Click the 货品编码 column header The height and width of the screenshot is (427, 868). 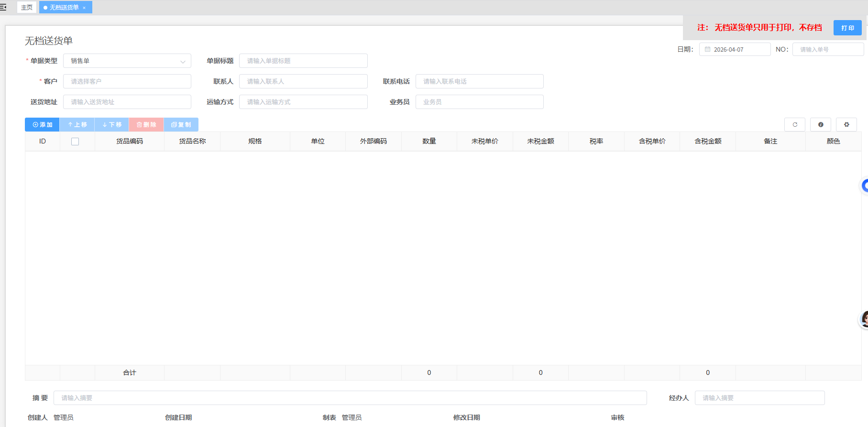point(130,141)
